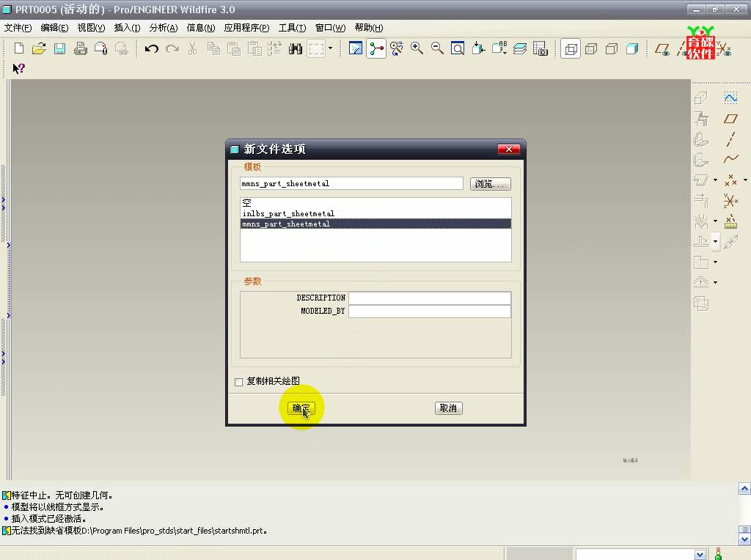Open the 窗口(W) menu
Screen dimensions: 751x560
pyautogui.click(x=331, y=28)
